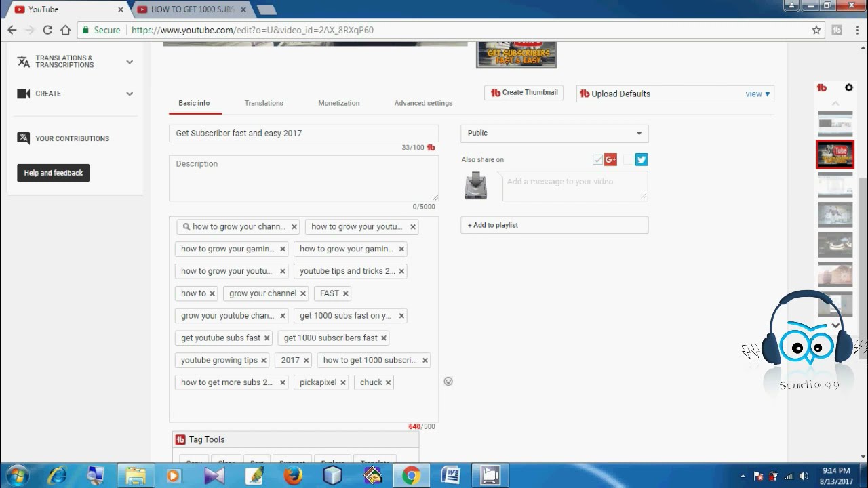The width and height of the screenshot is (868, 488).
Task: Click Create Thumbnail button
Action: (x=524, y=93)
